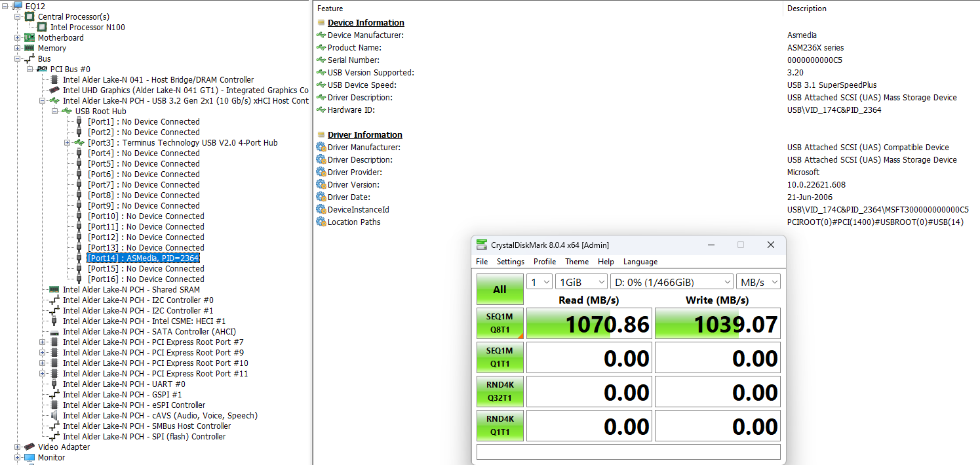
Task: Expand the Port3 Terminus hub node
Action: click(68, 142)
